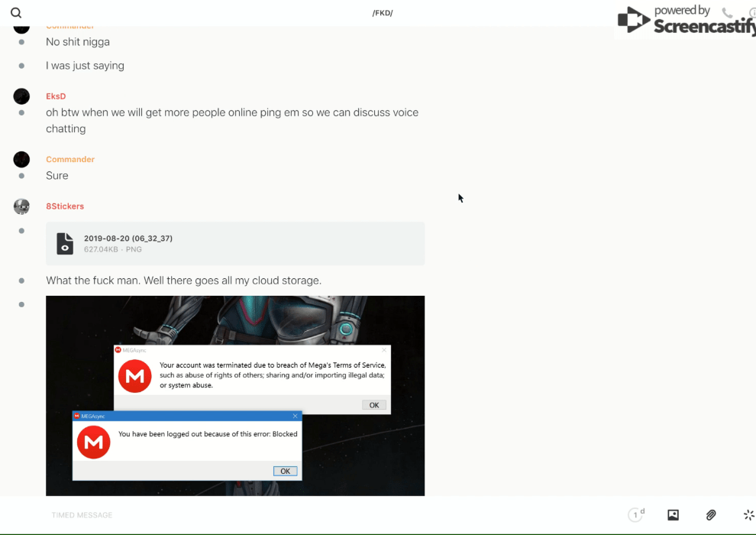
Task: Click the red MEGA logo in termination dialog
Action: 135,376
